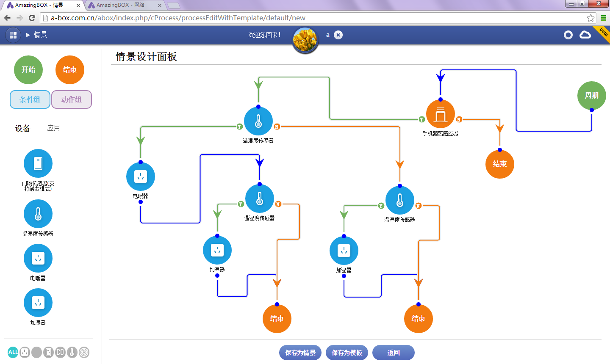Click the 保存为模板 button

coord(347,353)
